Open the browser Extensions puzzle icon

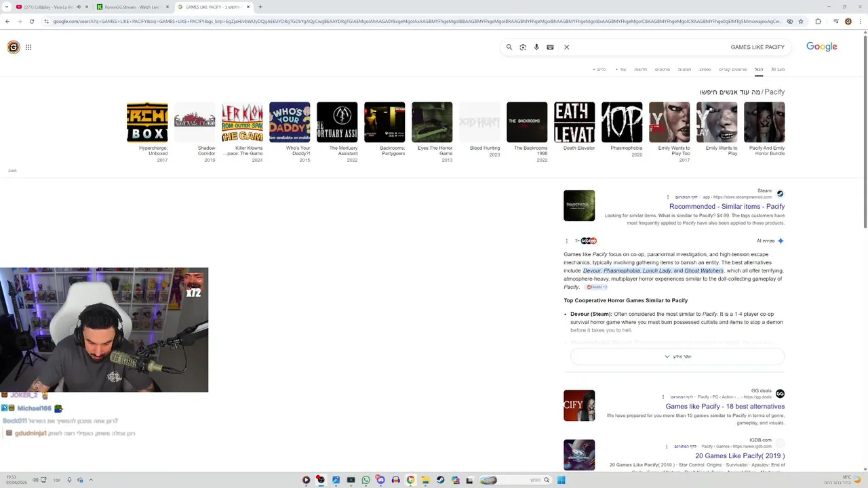click(x=818, y=21)
